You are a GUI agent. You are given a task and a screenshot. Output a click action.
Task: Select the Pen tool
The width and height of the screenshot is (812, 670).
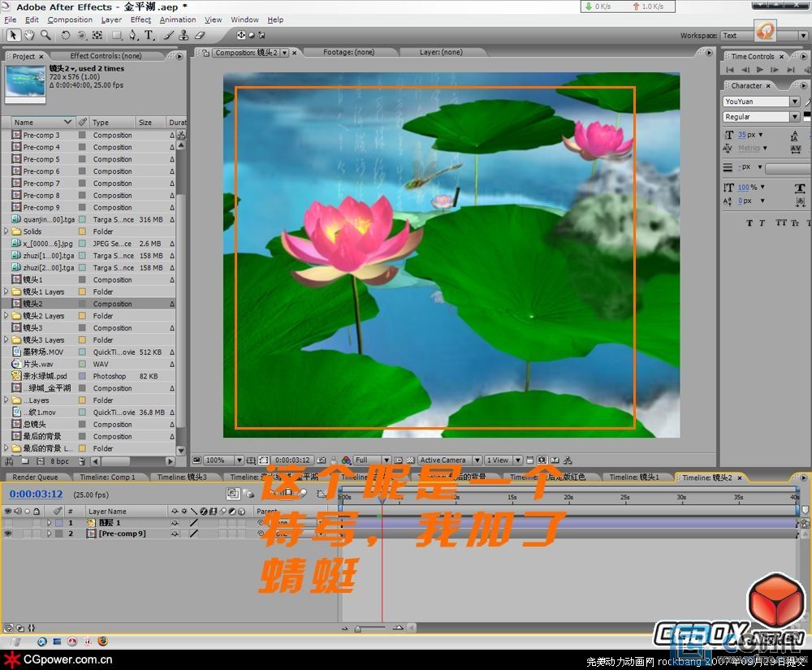133,35
